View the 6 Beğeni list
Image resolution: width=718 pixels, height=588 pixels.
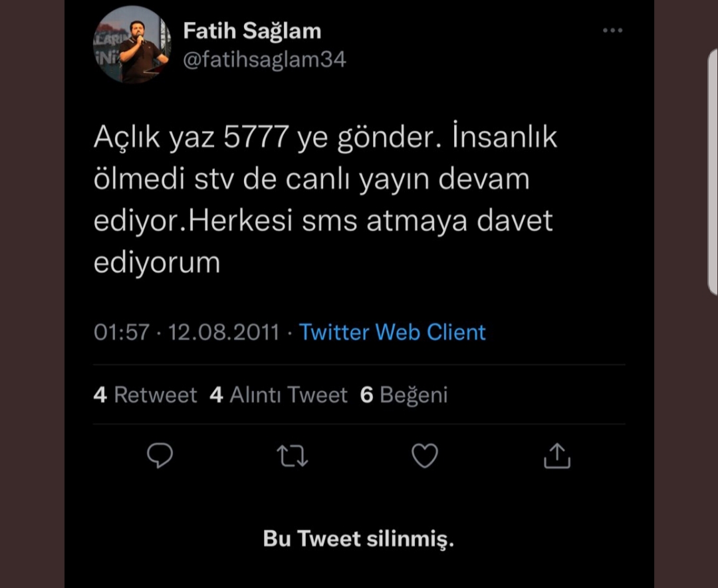(x=404, y=395)
